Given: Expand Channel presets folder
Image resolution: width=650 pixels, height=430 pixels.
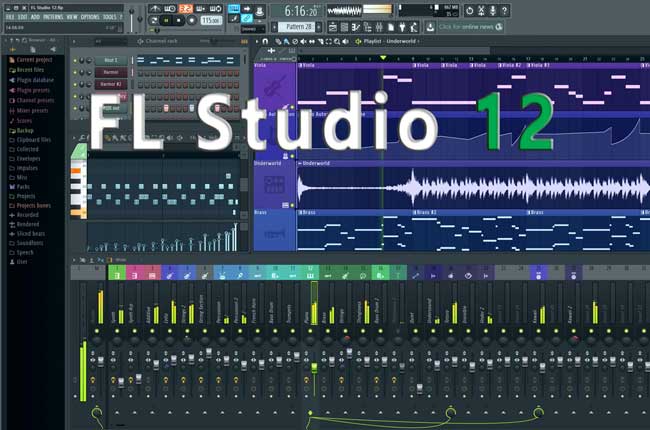Looking at the screenshot, I should click(x=32, y=100).
